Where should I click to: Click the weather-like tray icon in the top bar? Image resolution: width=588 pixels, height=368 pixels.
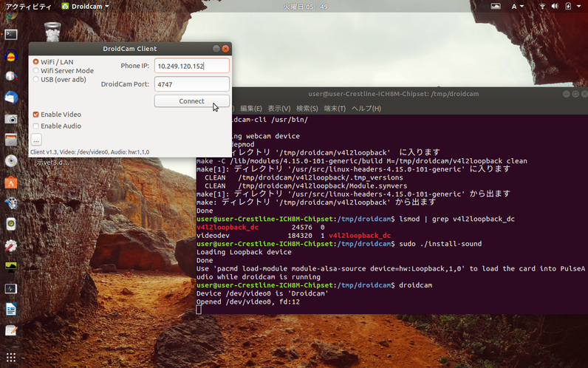[x=496, y=7]
